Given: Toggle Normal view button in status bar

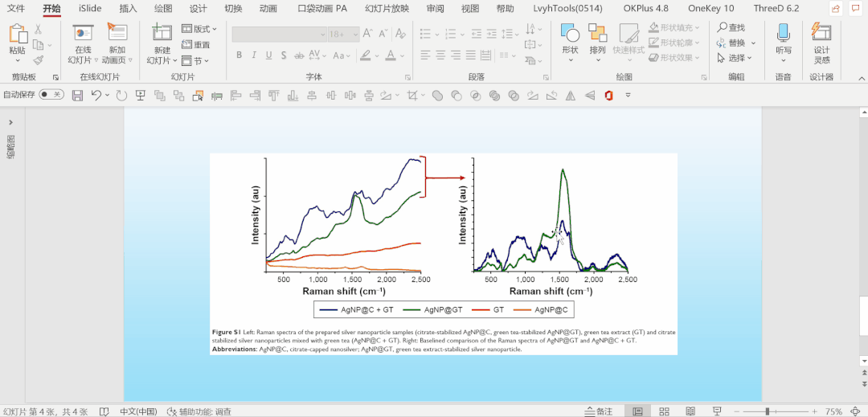Looking at the screenshot, I should pos(637,411).
